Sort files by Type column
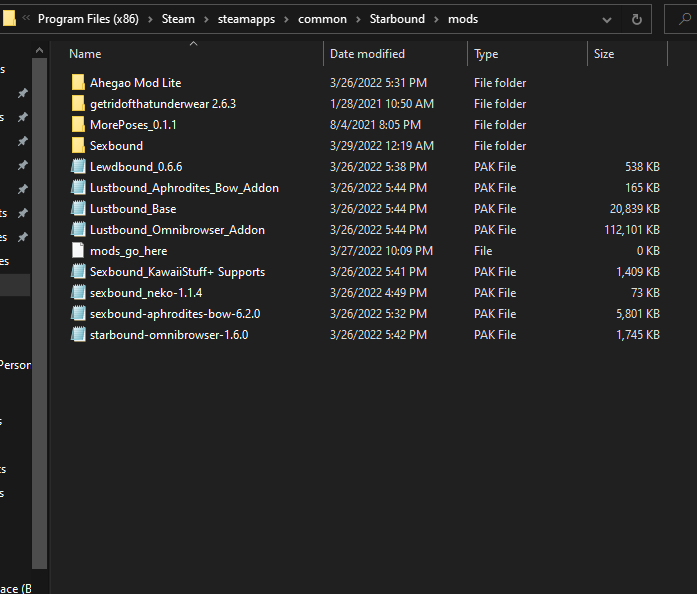697x594 pixels. (x=486, y=54)
